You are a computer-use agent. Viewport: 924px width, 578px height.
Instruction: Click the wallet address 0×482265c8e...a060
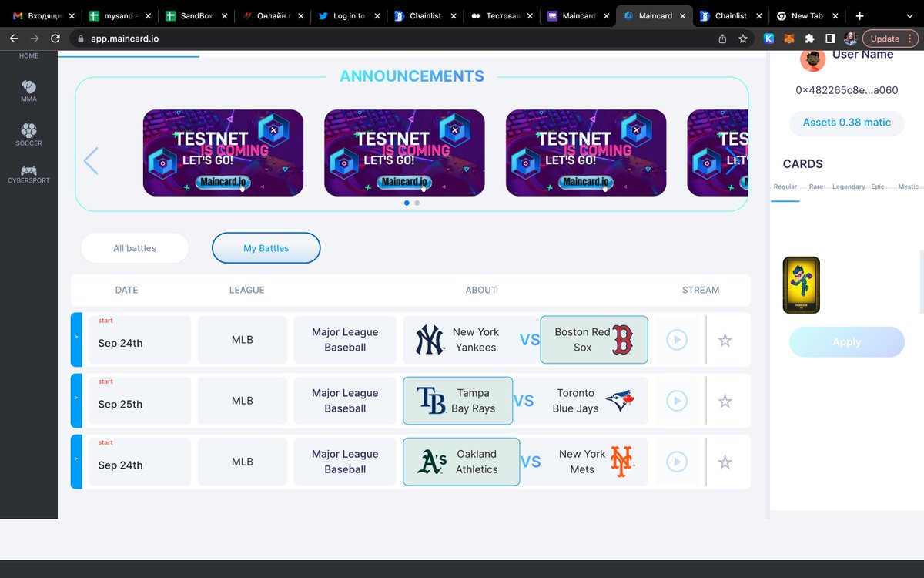pos(846,90)
